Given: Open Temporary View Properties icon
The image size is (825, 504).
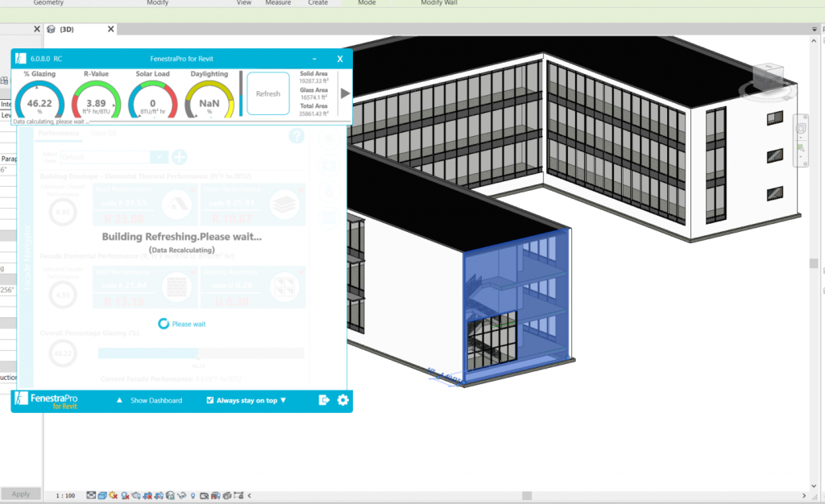Looking at the screenshot, I should [204, 495].
